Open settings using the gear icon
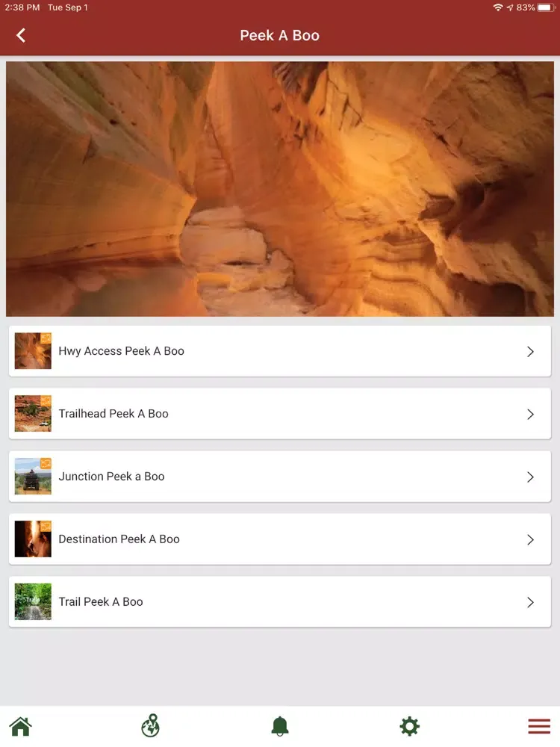This screenshot has width=560, height=747. pos(409,725)
